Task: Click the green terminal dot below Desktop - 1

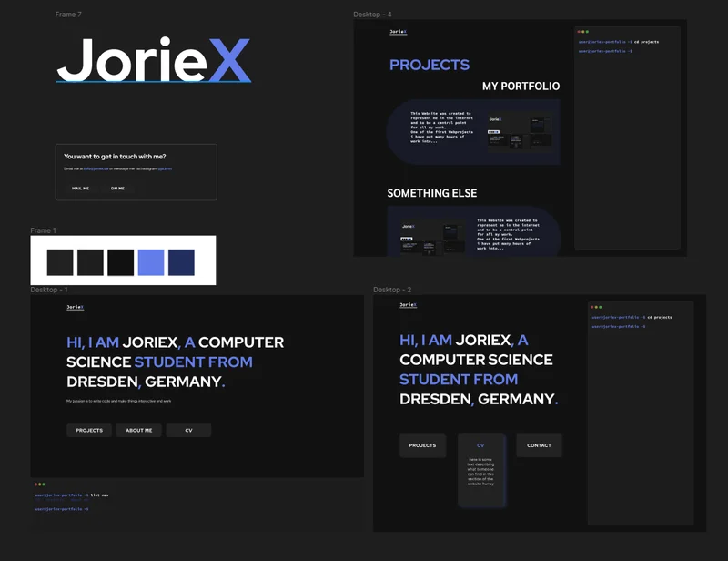Action: (x=44, y=484)
